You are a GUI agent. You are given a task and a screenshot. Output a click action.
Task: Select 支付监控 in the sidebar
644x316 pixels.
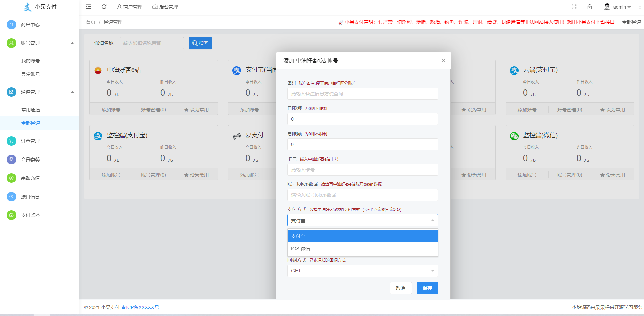(x=30, y=215)
